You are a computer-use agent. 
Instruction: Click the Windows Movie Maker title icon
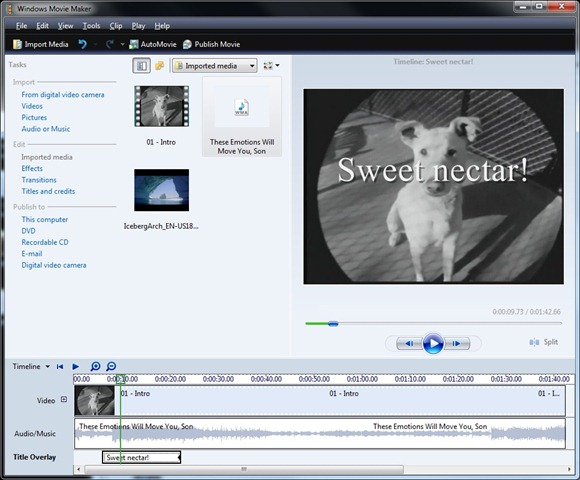[x=10, y=9]
